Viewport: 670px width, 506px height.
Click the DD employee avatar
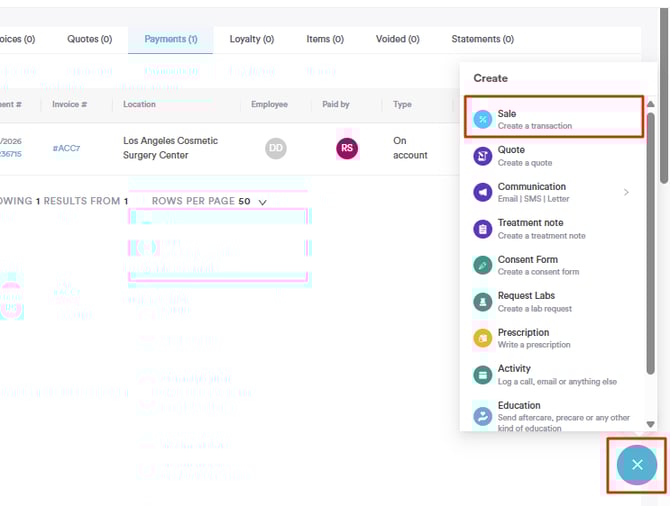[276, 148]
